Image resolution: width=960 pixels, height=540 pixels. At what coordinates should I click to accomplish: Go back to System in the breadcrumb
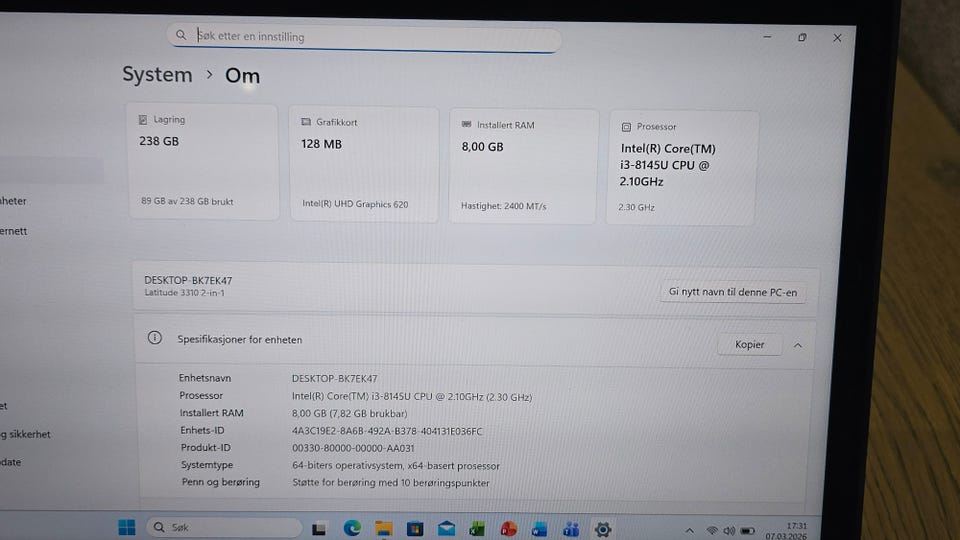tap(157, 75)
